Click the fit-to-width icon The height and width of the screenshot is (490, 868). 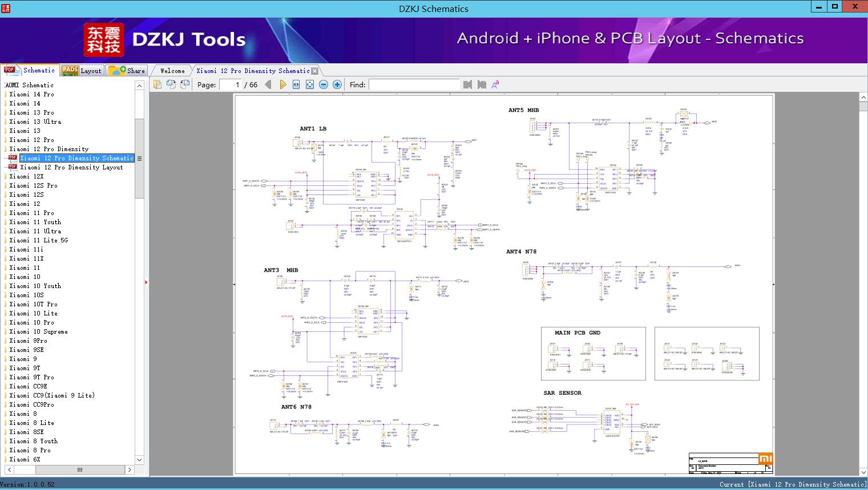[x=296, y=84]
